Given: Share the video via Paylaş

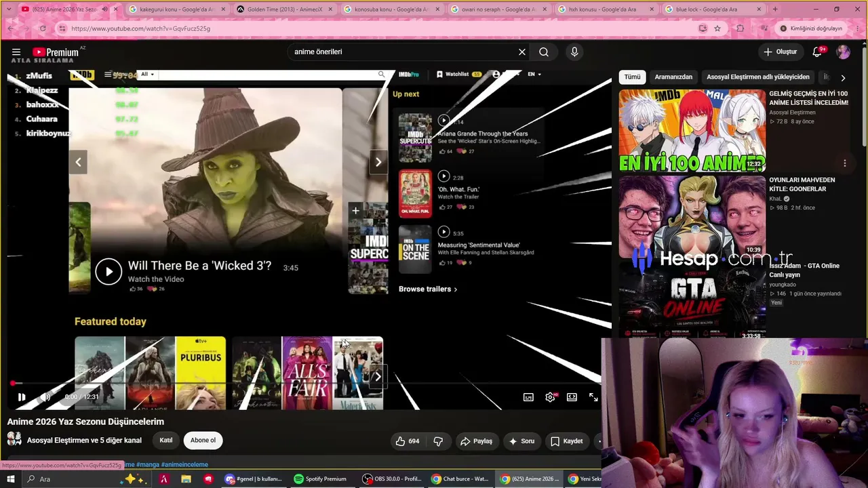Looking at the screenshot, I should click(476, 441).
